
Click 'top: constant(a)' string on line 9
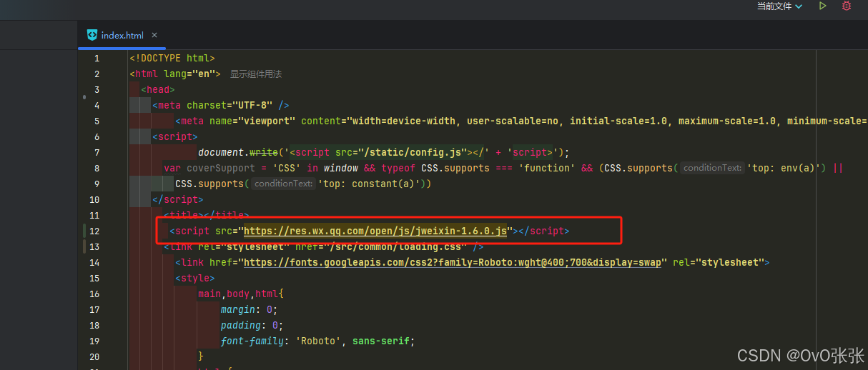(x=370, y=184)
